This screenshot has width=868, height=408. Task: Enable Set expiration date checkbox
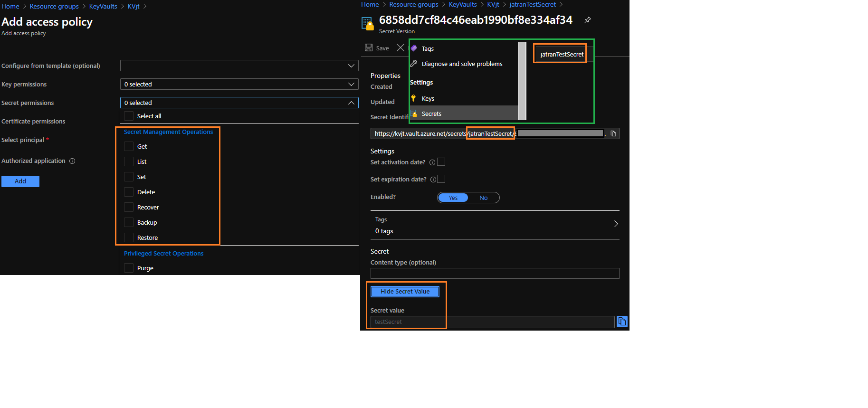pos(441,179)
